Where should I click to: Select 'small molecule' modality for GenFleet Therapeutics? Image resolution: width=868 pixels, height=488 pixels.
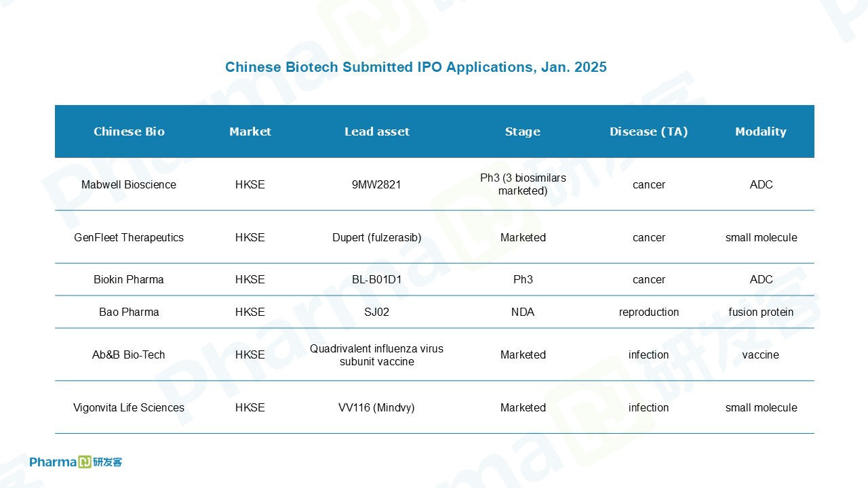click(761, 237)
